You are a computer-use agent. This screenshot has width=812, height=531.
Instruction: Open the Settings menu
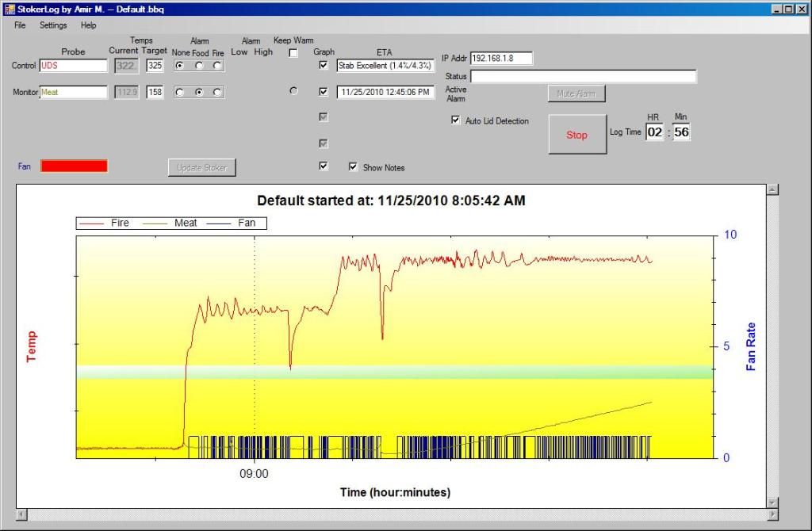(x=53, y=25)
